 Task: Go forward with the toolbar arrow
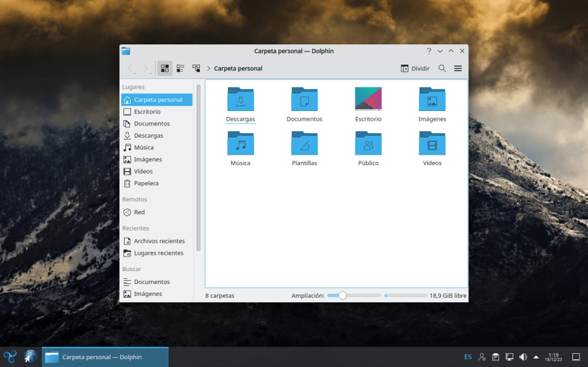point(146,69)
